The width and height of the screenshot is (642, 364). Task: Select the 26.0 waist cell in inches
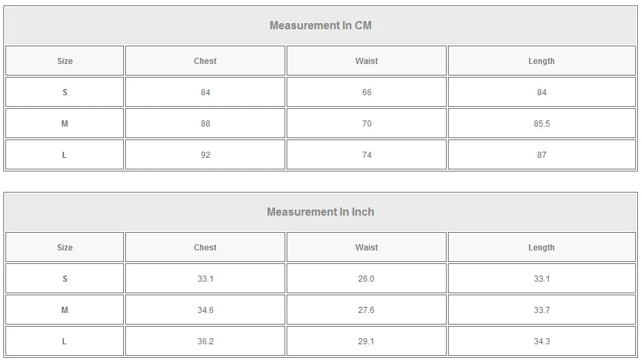click(x=366, y=279)
